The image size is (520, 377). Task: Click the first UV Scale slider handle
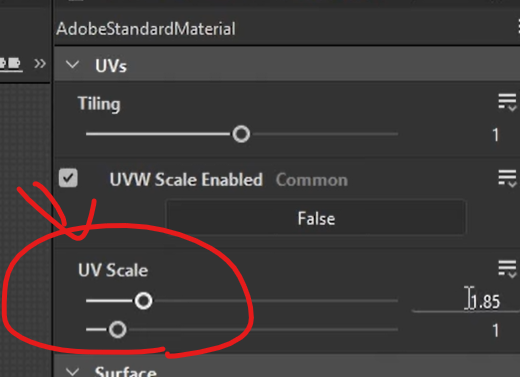point(143,301)
